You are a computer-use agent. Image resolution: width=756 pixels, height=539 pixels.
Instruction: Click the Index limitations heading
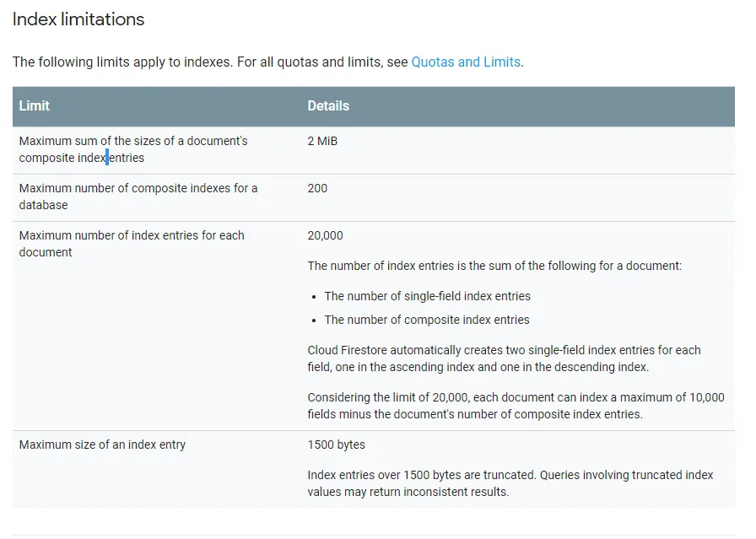(x=78, y=19)
